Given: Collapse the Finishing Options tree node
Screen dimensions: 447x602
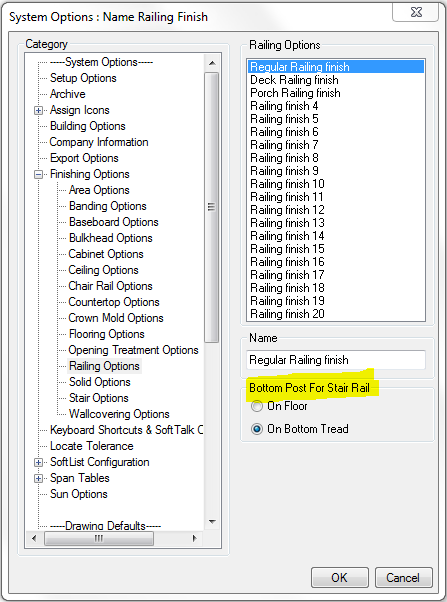Looking at the screenshot, I should point(38,174).
